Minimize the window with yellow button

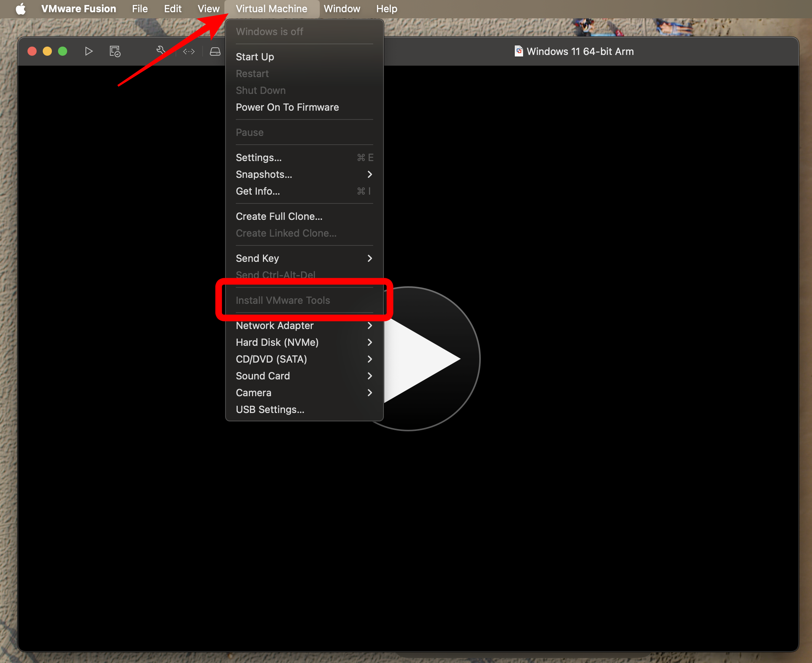47,51
